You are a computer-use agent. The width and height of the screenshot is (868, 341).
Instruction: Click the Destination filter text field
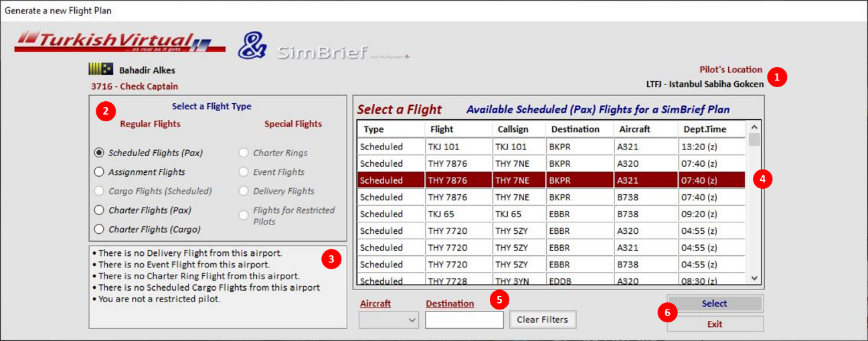coord(464,320)
